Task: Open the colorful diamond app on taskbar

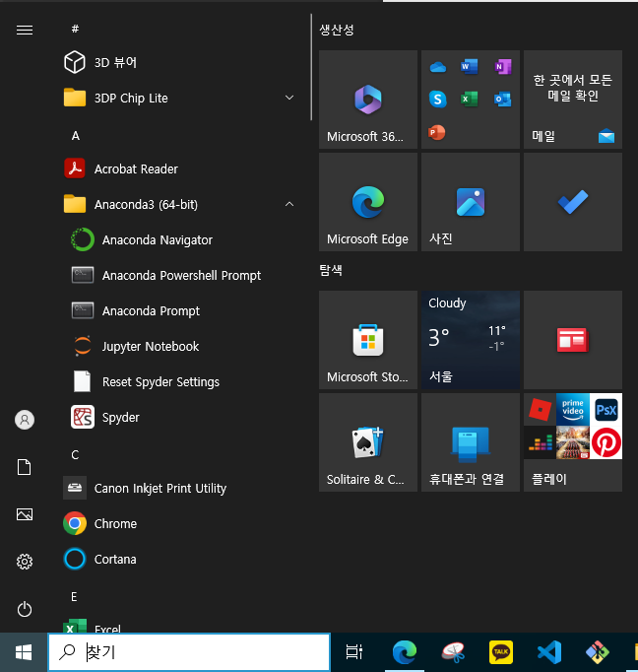Action: [x=598, y=652]
